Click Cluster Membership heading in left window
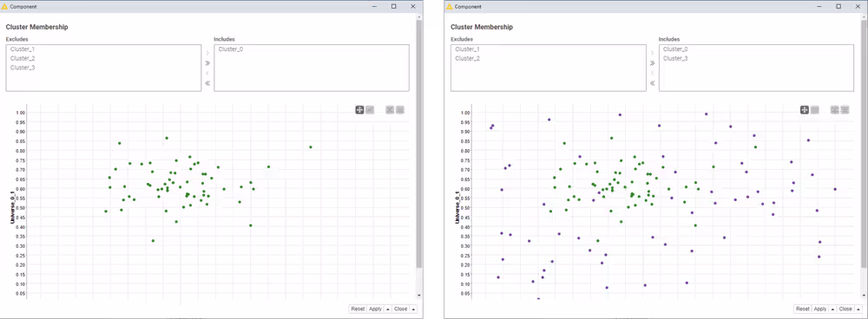The height and width of the screenshot is (319, 868). coord(36,27)
